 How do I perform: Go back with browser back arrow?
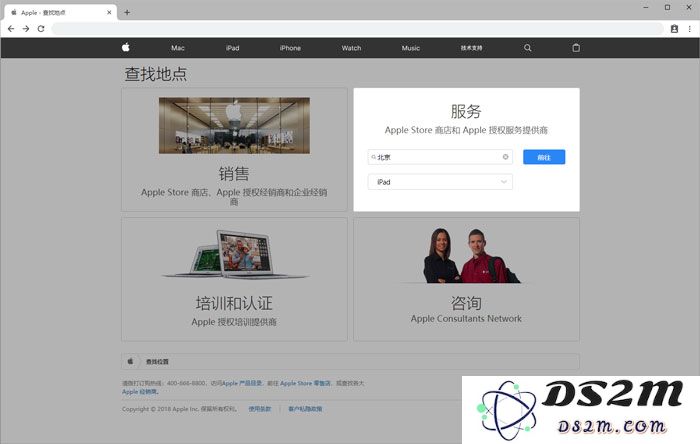pos(11,29)
